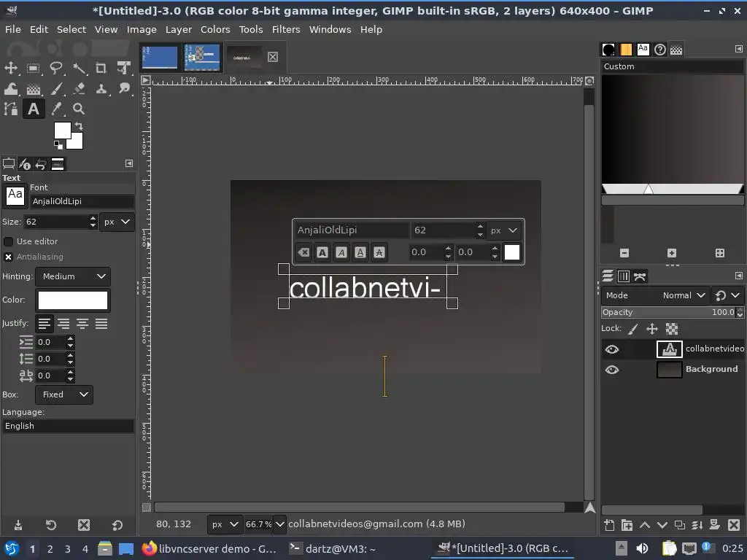This screenshot has width=747, height=560.
Task: Click the Language English input field
Action: [68, 426]
